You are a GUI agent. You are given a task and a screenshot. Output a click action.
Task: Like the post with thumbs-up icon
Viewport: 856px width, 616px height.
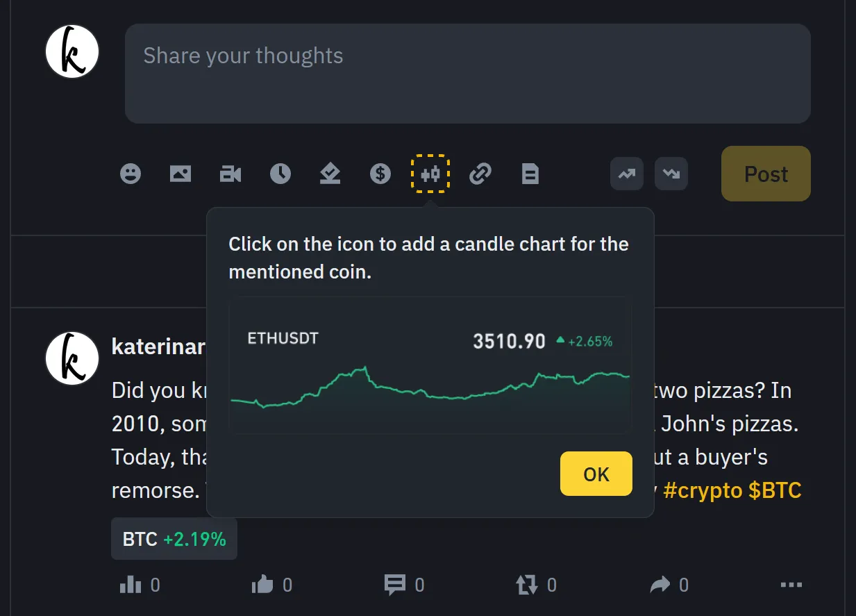(x=262, y=585)
